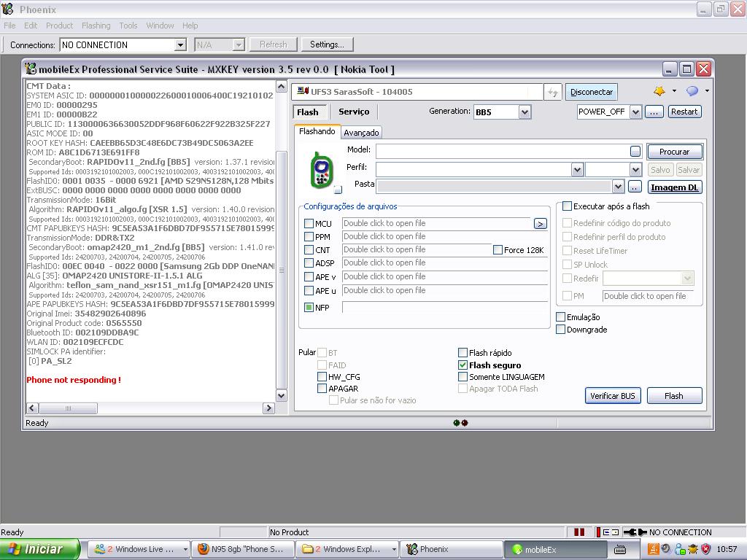
Task: Enable the Emulação checkbox
Action: (561, 317)
